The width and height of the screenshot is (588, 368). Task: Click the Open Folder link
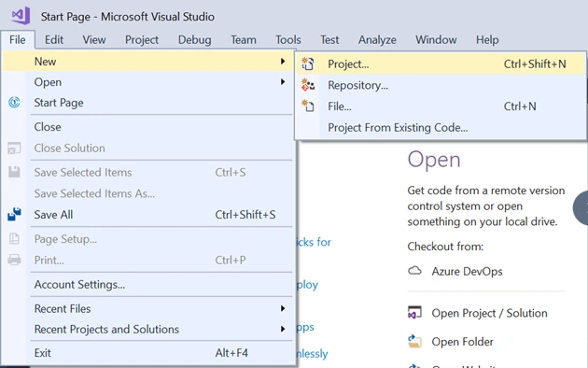pos(462,341)
